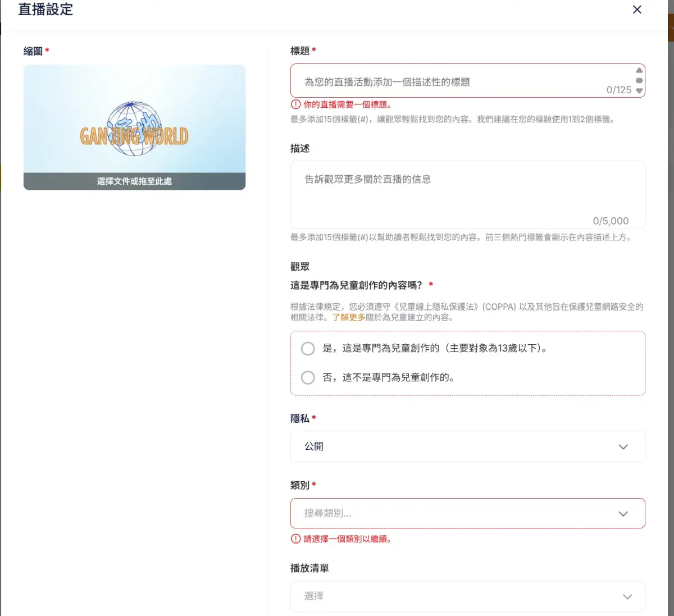
Task: Click the 觀眾 section heading
Action: click(x=300, y=267)
